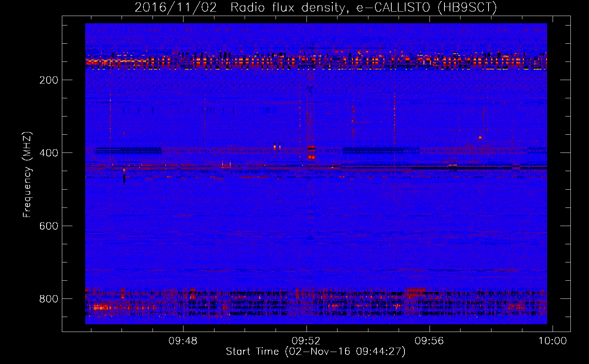
Task: Click the 09:52 time tick label
Action: coord(306,341)
